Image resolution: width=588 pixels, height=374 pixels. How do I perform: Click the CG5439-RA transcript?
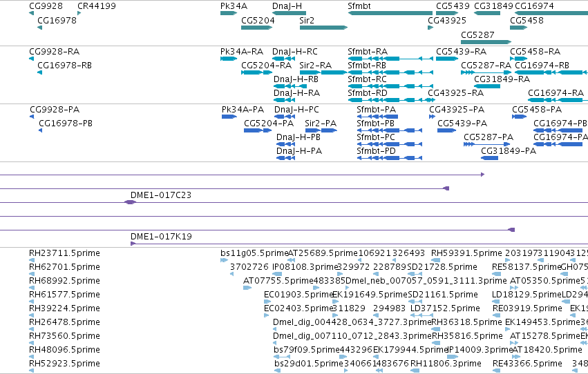[447, 59]
